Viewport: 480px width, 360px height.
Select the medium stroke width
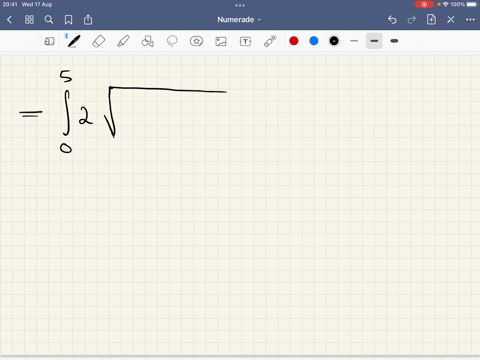374,41
